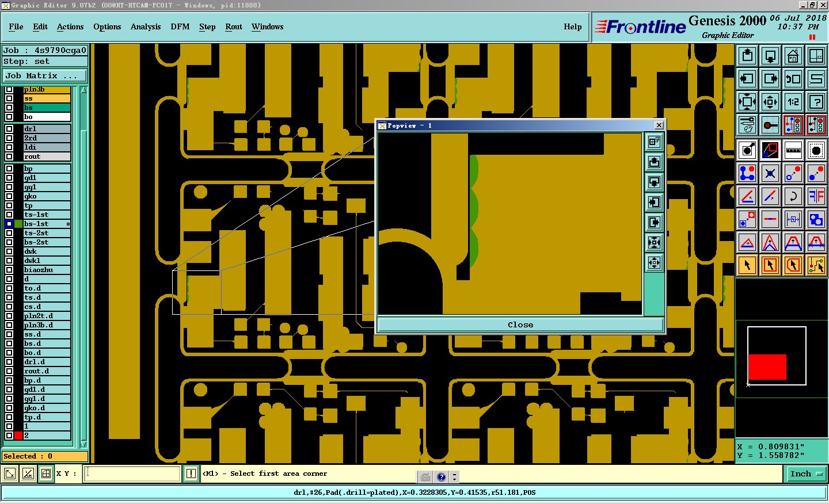Pick the plain arrow pointer select tool
The width and height of the screenshot is (829, 504).
click(747, 265)
